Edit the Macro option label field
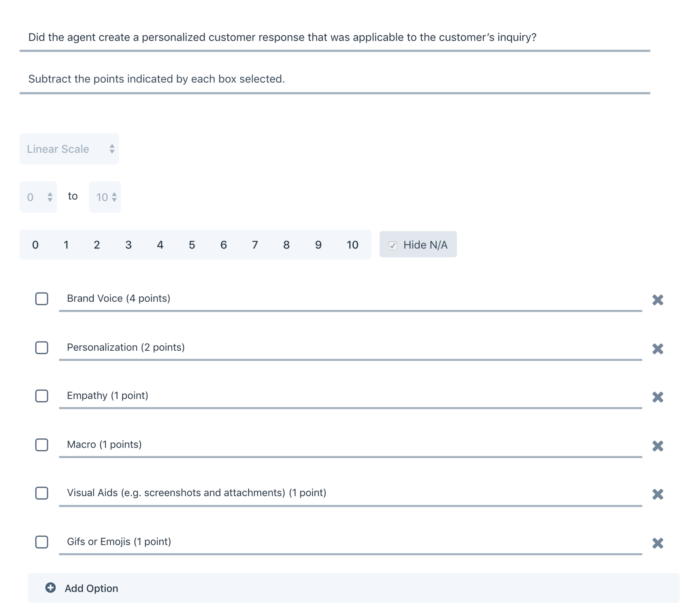 point(350,444)
